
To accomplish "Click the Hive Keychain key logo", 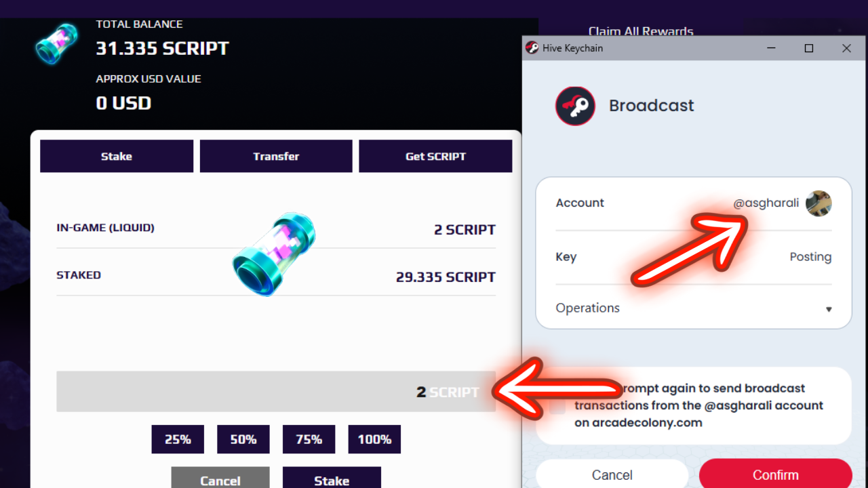I will pyautogui.click(x=575, y=106).
